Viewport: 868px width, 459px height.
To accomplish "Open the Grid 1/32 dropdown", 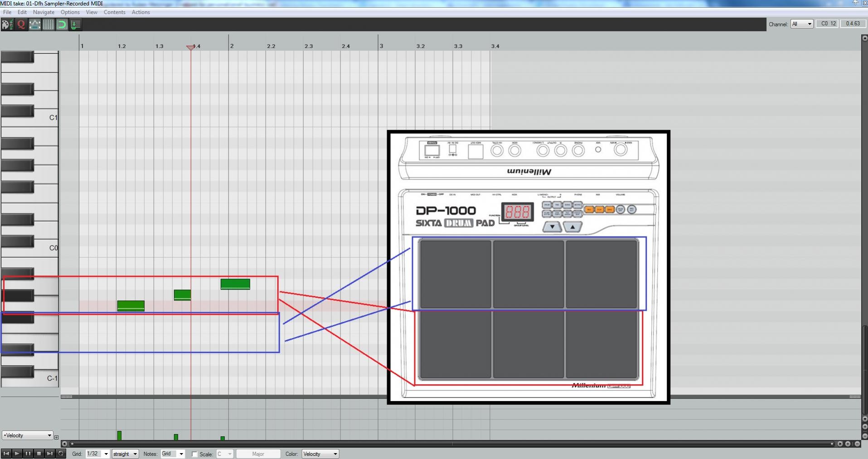I will point(97,454).
